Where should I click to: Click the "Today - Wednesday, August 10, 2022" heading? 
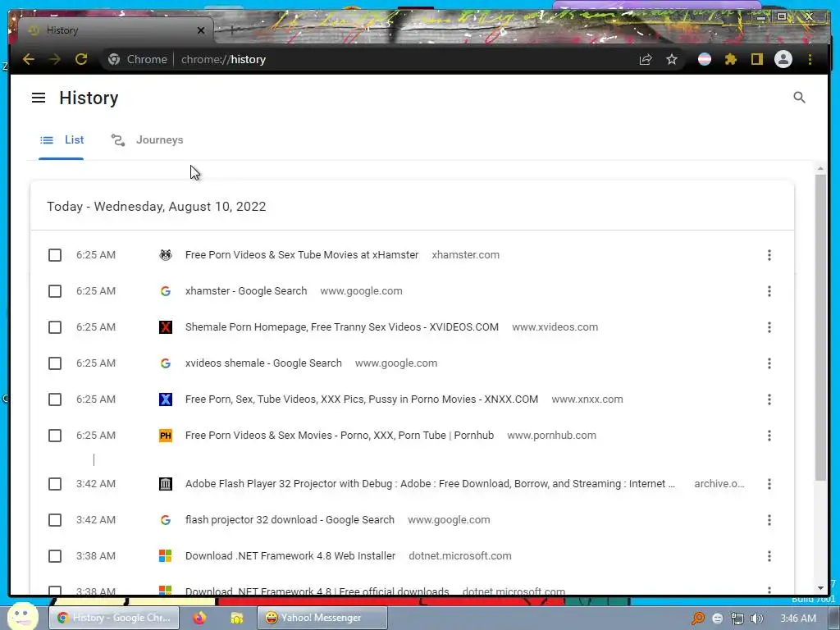point(157,207)
